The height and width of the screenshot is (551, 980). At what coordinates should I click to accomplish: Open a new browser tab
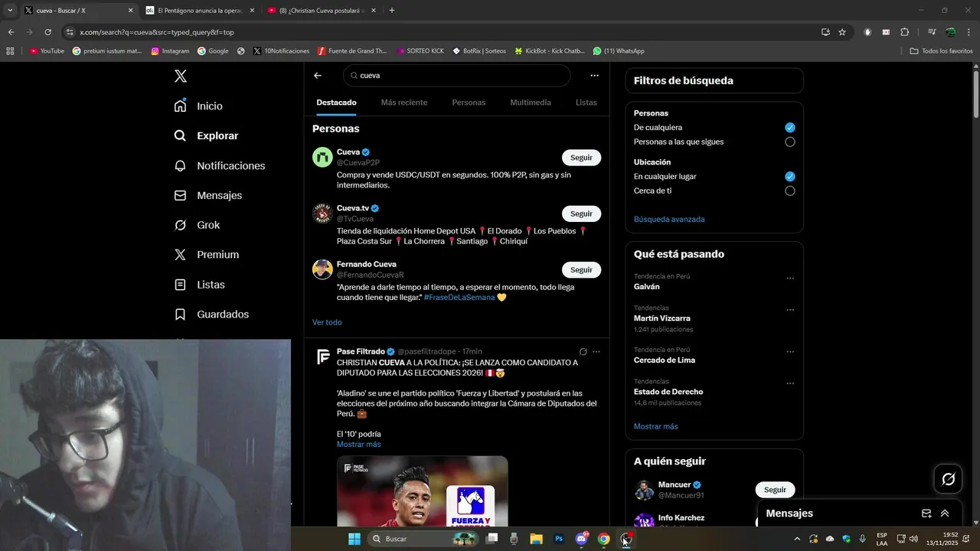pyautogui.click(x=392, y=11)
